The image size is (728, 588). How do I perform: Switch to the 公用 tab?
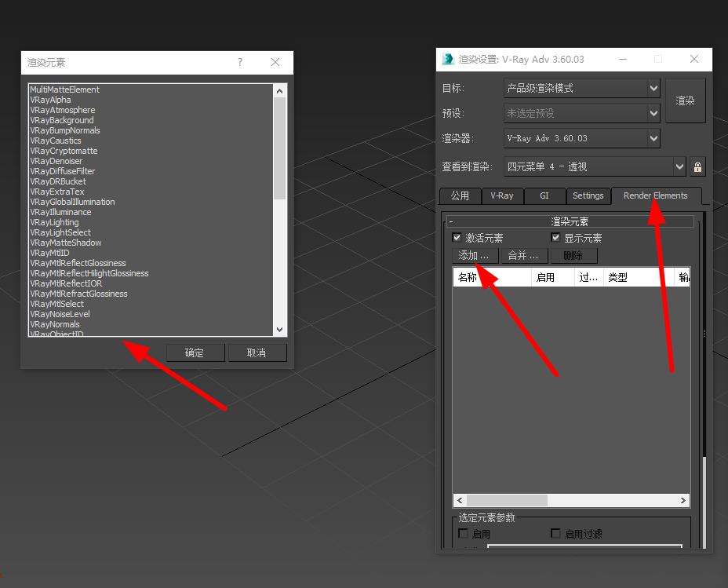(460, 196)
